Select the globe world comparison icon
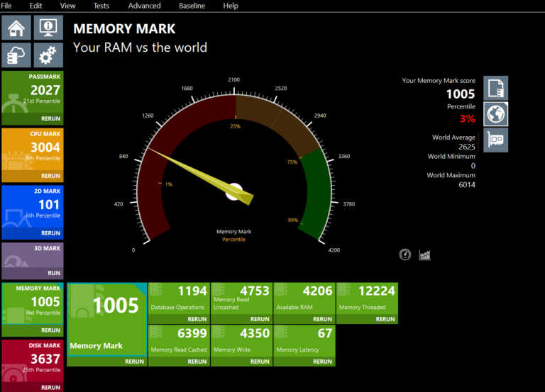Screen dimensions: 545x392 (496, 113)
